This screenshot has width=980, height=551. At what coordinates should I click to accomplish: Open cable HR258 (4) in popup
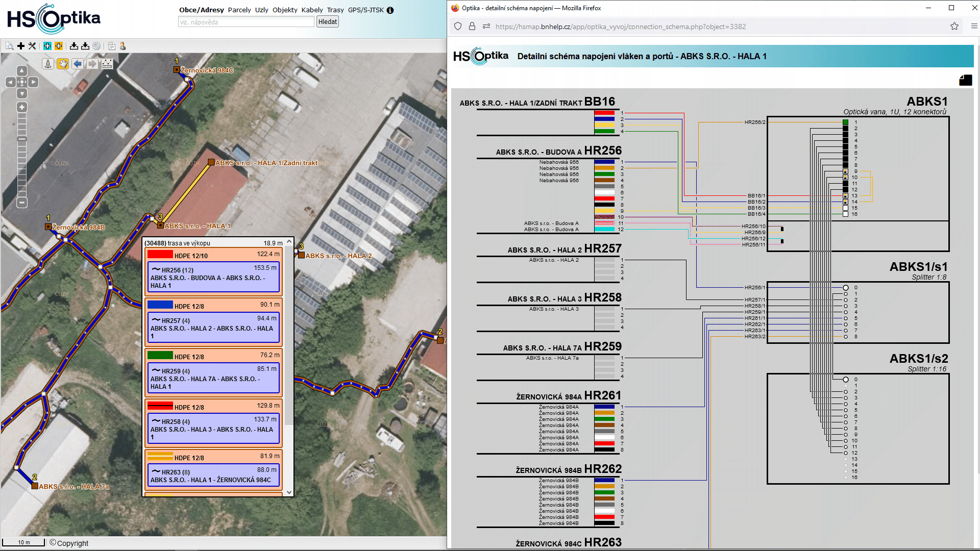214,429
